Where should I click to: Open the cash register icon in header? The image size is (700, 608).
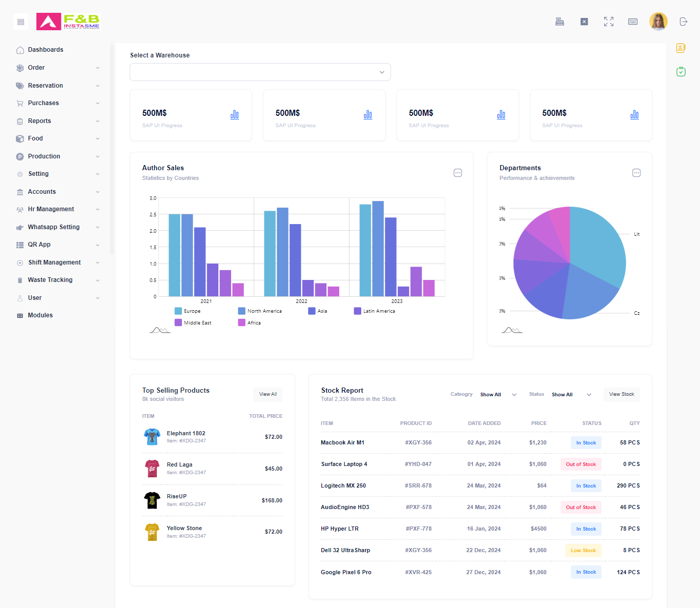[560, 22]
